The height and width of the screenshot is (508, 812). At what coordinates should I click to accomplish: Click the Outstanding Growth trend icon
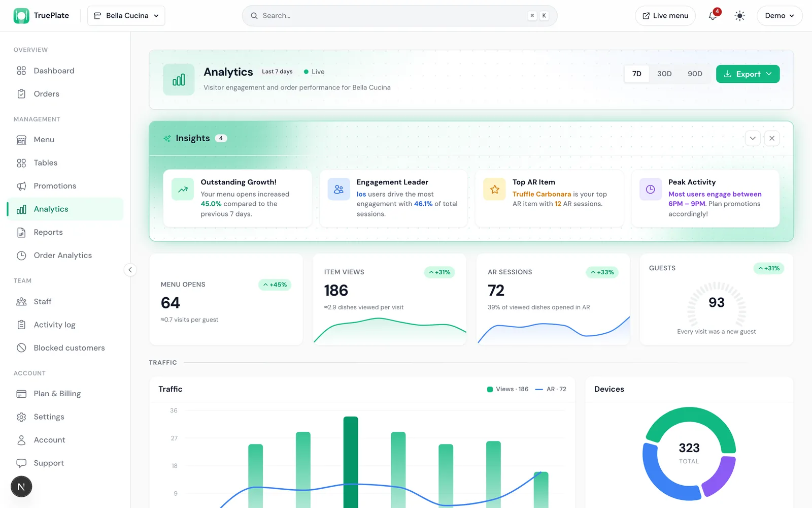[x=183, y=189]
